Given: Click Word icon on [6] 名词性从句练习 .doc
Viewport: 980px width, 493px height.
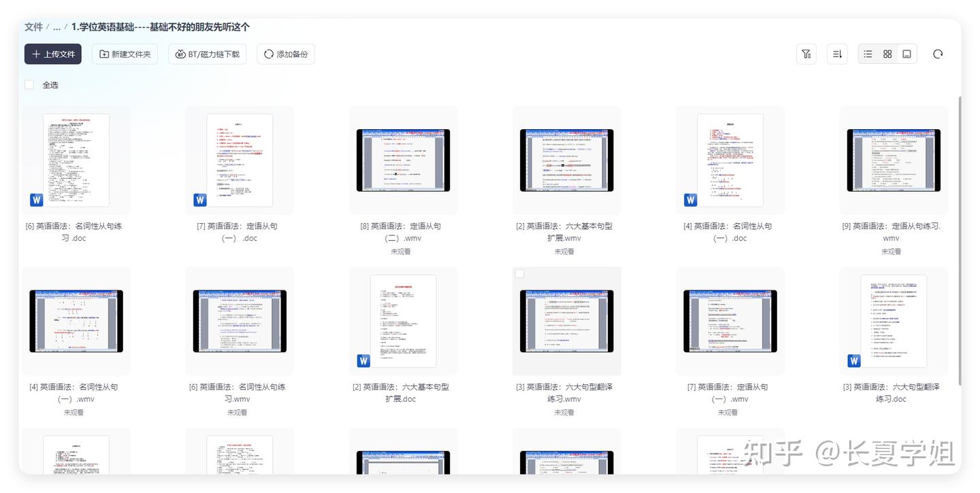Looking at the screenshot, I should tap(37, 200).
